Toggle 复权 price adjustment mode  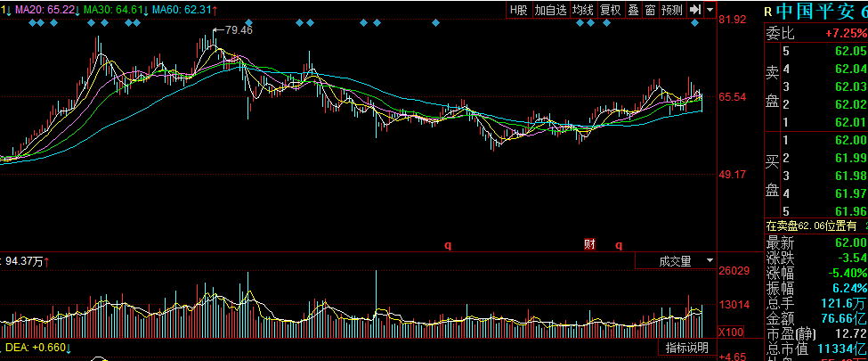[x=610, y=10]
